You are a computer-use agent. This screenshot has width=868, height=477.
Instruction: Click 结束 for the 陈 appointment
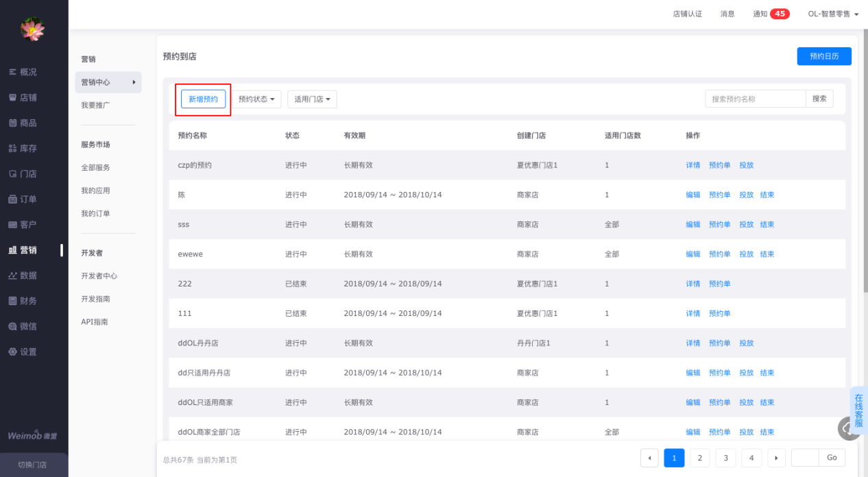tap(767, 195)
